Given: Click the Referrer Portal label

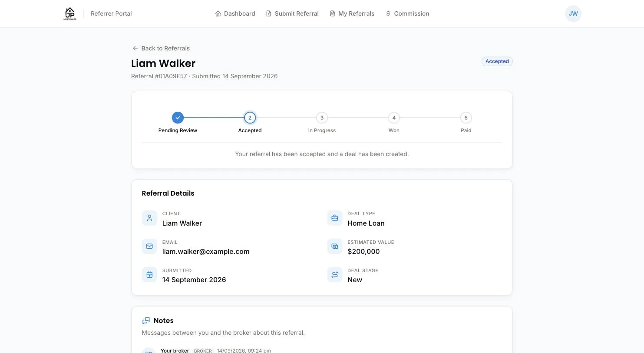Looking at the screenshot, I should [111, 13].
